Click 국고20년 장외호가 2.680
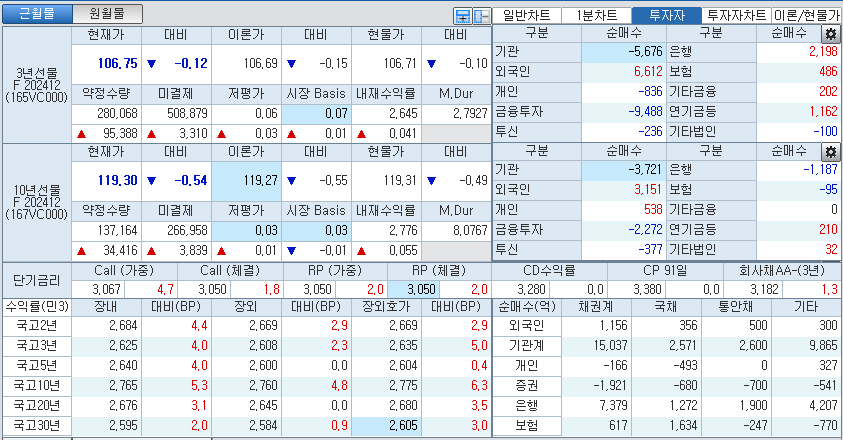 coord(386,406)
